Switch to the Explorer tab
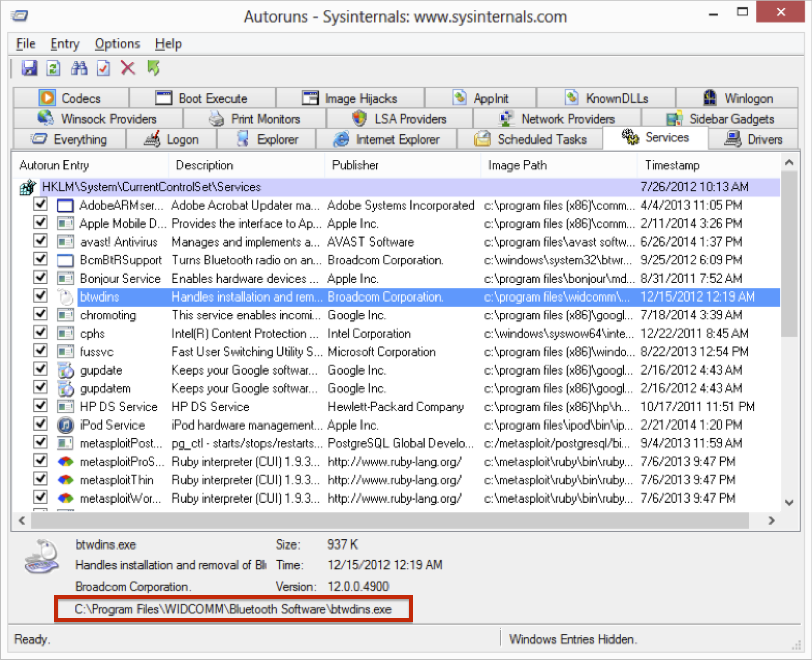This screenshot has height=660, width=812. 266,139
